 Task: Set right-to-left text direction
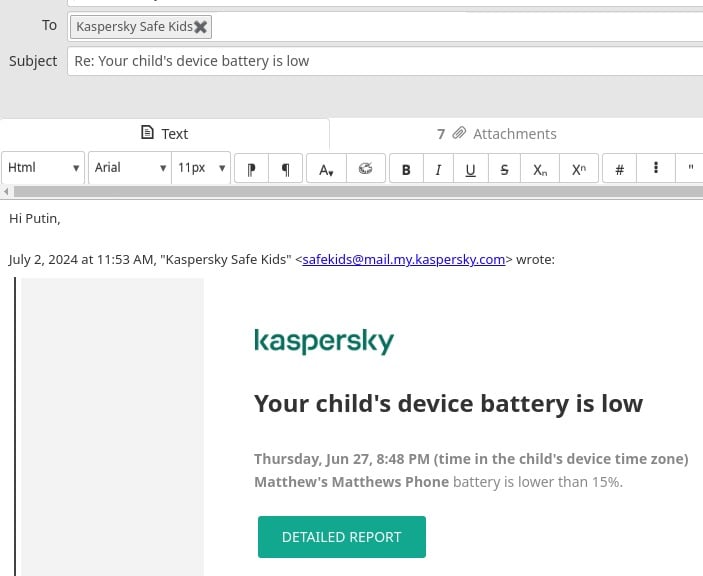click(x=286, y=169)
